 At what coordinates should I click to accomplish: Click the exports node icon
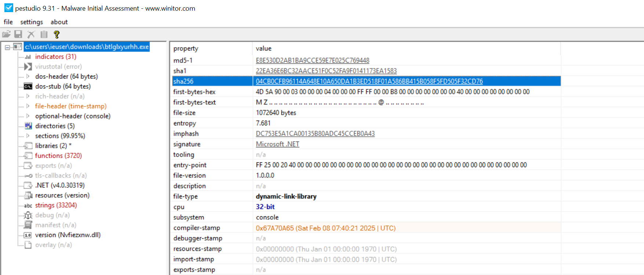point(28,166)
